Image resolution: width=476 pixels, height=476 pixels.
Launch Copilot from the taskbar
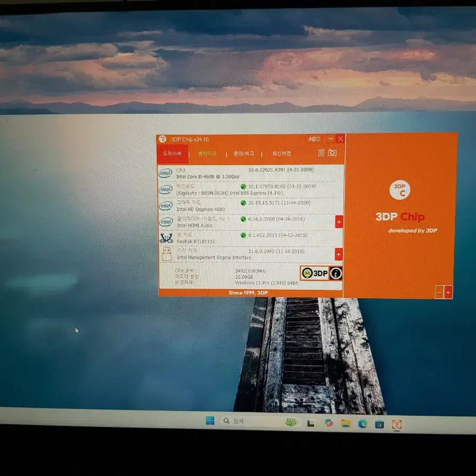[328, 423]
